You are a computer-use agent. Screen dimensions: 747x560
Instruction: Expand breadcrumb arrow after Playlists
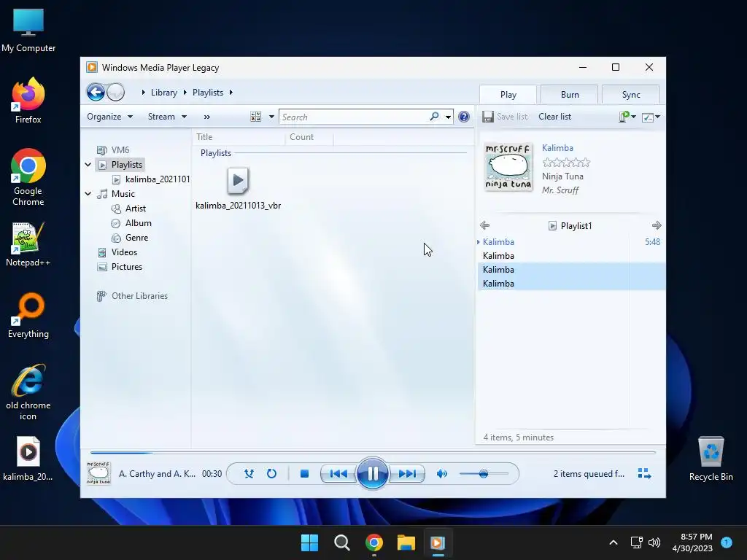231,93
